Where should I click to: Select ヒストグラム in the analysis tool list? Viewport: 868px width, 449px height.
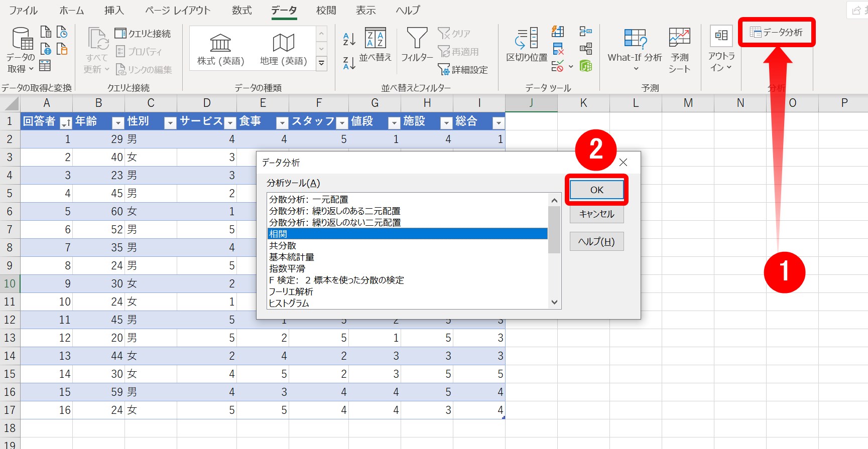(x=408, y=304)
